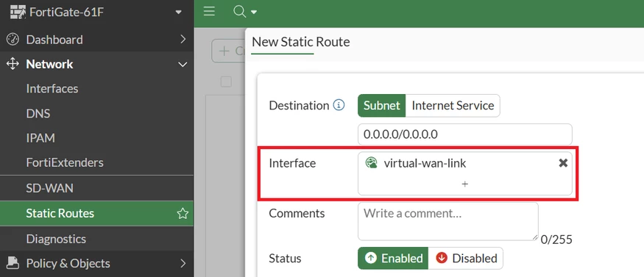The image size is (644, 277).
Task: Open the FortiGate-61F device dropdown arrow
Action: click(178, 12)
